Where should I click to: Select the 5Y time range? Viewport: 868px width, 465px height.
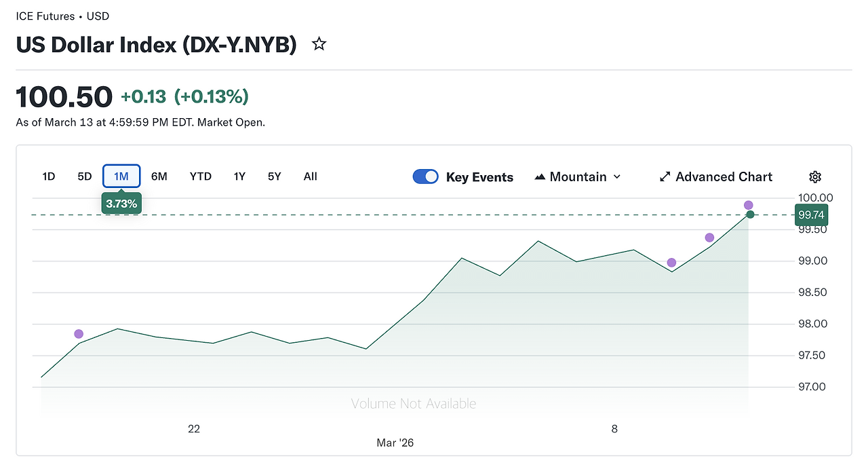point(274,176)
